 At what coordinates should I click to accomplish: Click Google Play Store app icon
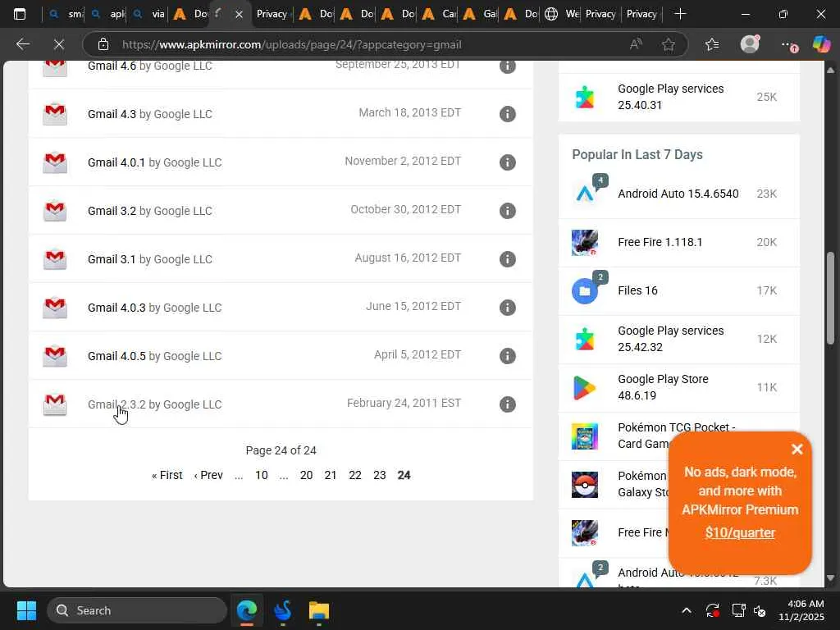pyautogui.click(x=585, y=387)
